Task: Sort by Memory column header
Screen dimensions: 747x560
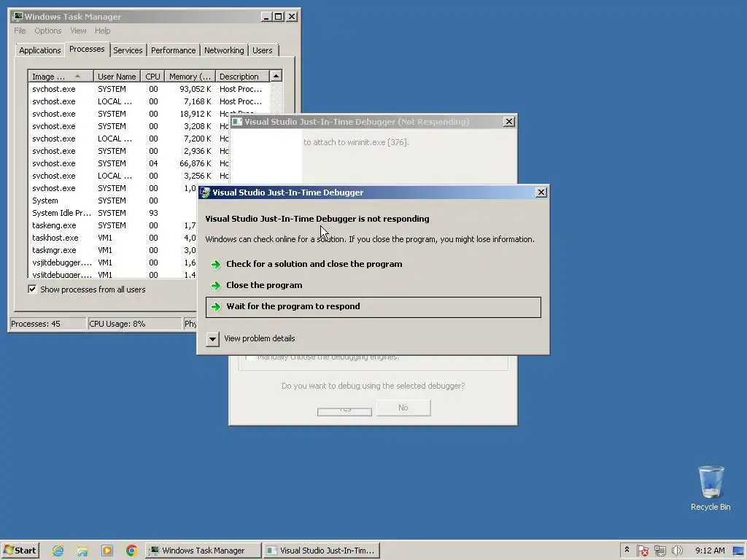Action: (x=190, y=76)
